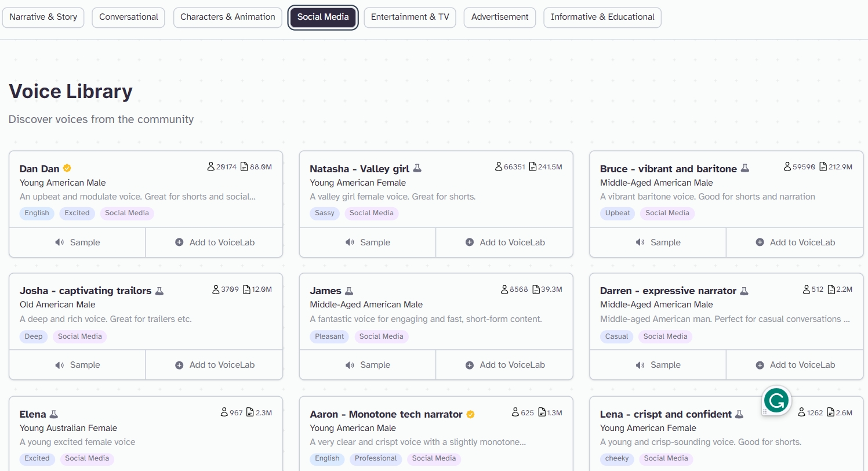
Task: Click the document icon showing 39.3M on James
Action: click(x=536, y=289)
